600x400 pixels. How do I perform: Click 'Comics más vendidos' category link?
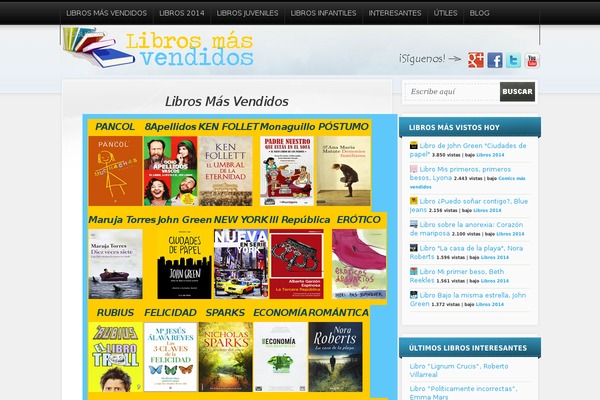pos(468,183)
